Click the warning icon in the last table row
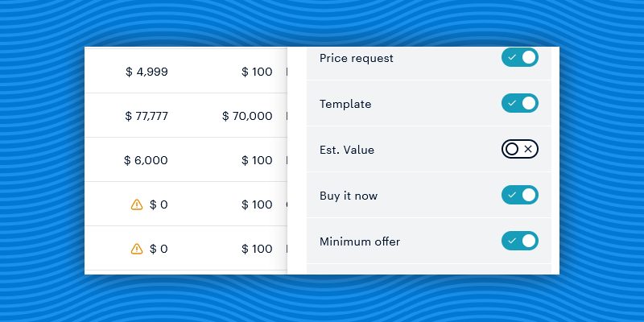The height and width of the screenshot is (322, 644). tap(137, 249)
